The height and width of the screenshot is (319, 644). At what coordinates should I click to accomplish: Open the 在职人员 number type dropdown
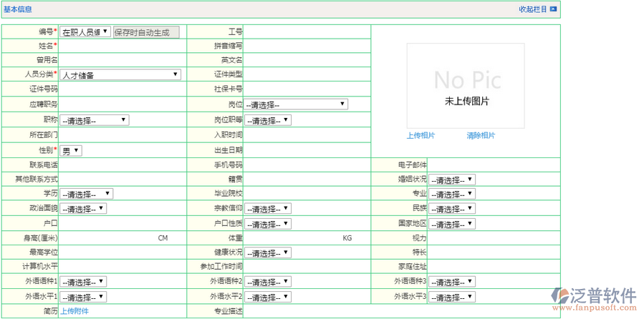pyautogui.click(x=85, y=31)
